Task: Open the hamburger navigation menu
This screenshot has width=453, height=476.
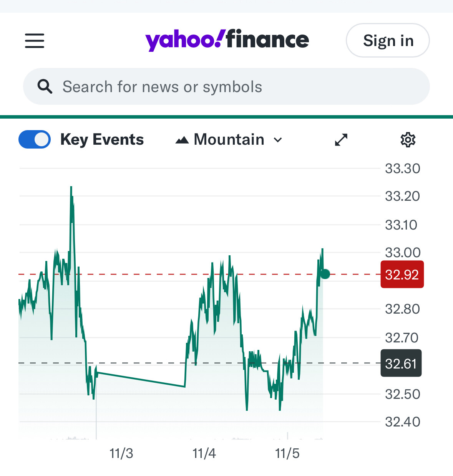Action: point(35,40)
